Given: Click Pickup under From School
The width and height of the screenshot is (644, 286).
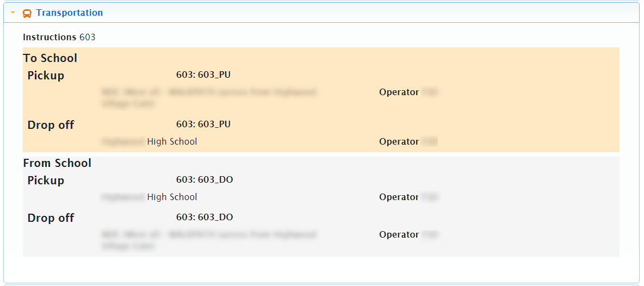Looking at the screenshot, I should tap(46, 181).
